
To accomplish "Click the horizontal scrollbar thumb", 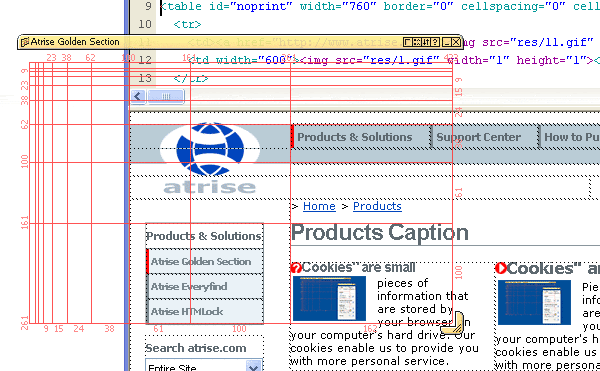I will pos(166,96).
